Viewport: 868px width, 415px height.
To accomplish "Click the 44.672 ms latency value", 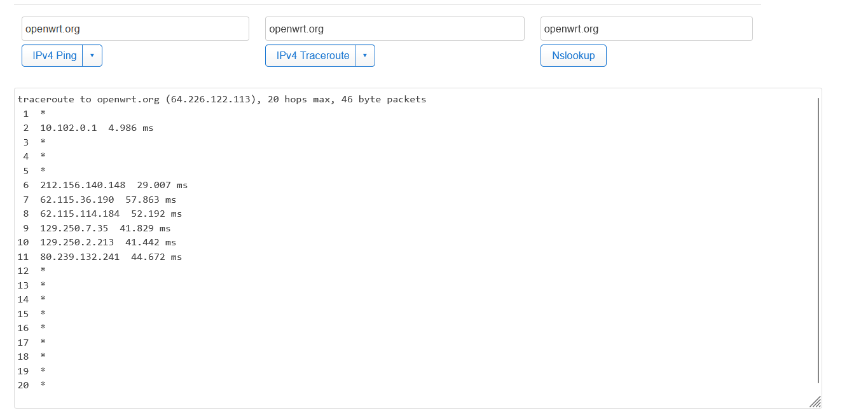I will [156, 257].
